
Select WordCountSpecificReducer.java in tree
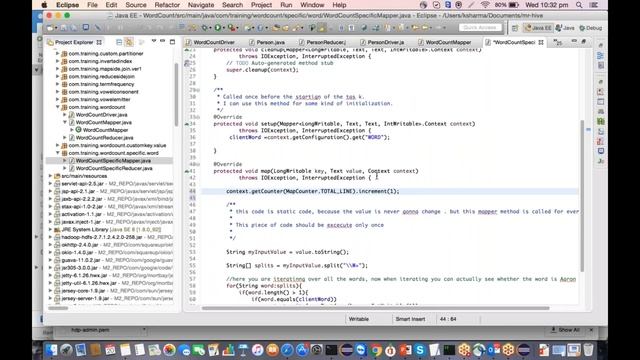coord(113,168)
